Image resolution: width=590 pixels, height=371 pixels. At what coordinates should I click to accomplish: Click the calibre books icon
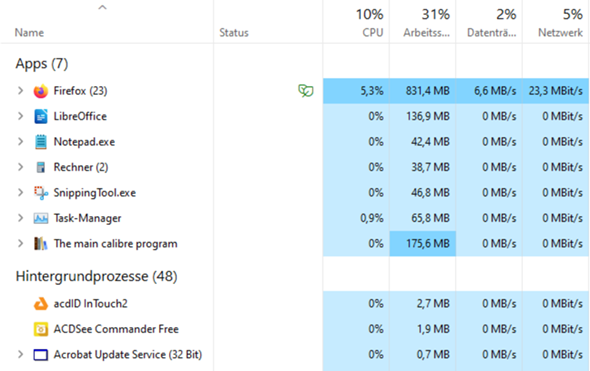41,243
